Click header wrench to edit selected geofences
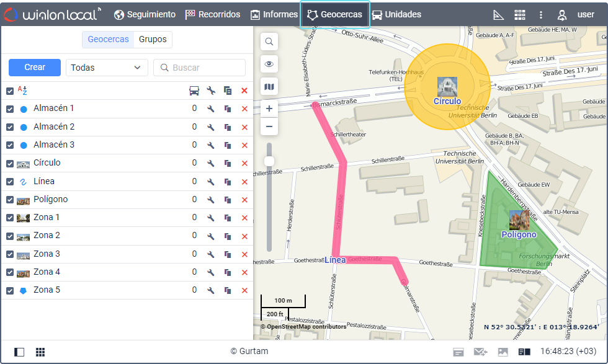The width and height of the screenshot is (608, 364). pyautogui.click(x=211, y=91)
